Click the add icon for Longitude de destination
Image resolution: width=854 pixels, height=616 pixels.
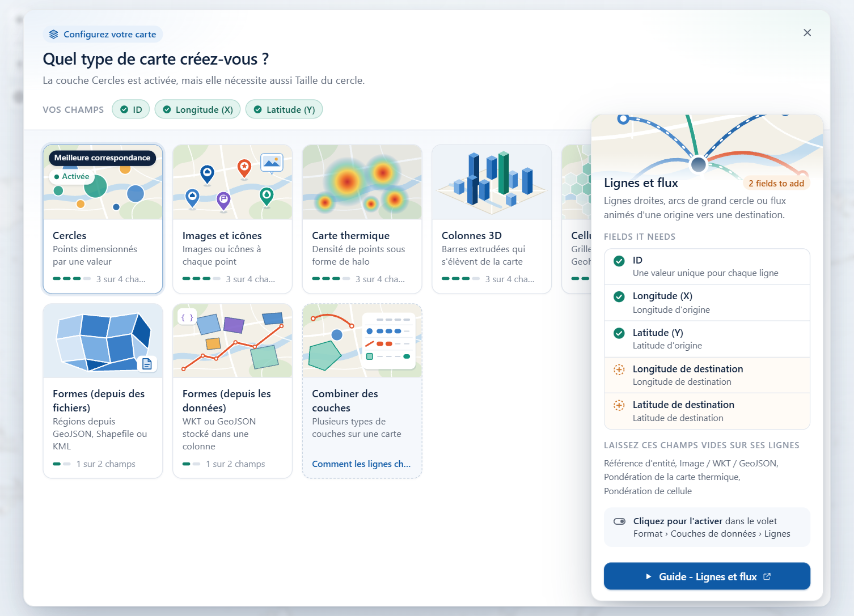pyautogui.click(x=619, y=369)
